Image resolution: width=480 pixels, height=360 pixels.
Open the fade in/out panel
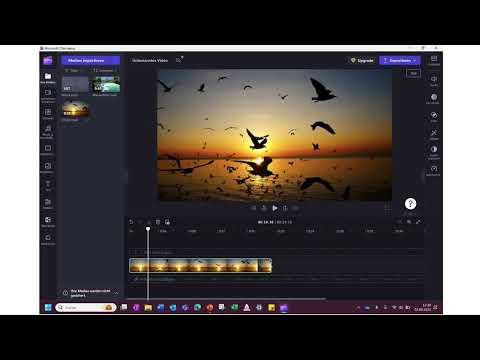click(x=434, y=99)
